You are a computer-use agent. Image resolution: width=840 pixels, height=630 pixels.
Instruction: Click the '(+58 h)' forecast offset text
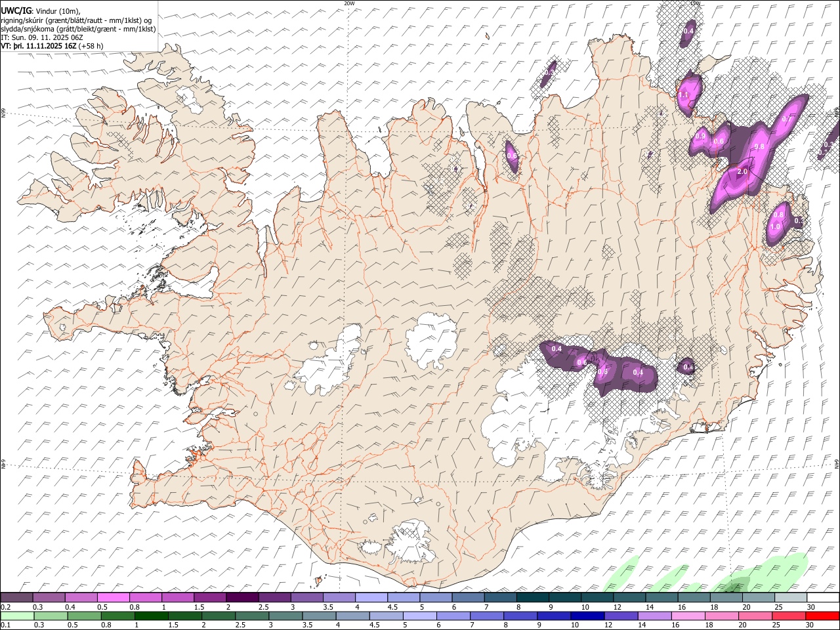coord(91,46)
